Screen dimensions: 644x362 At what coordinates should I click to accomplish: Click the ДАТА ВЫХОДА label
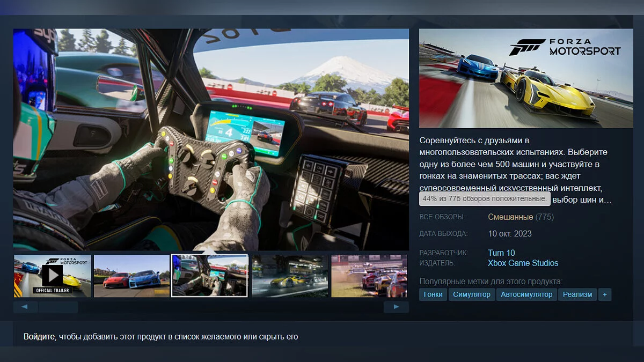(x=443, y=234)
